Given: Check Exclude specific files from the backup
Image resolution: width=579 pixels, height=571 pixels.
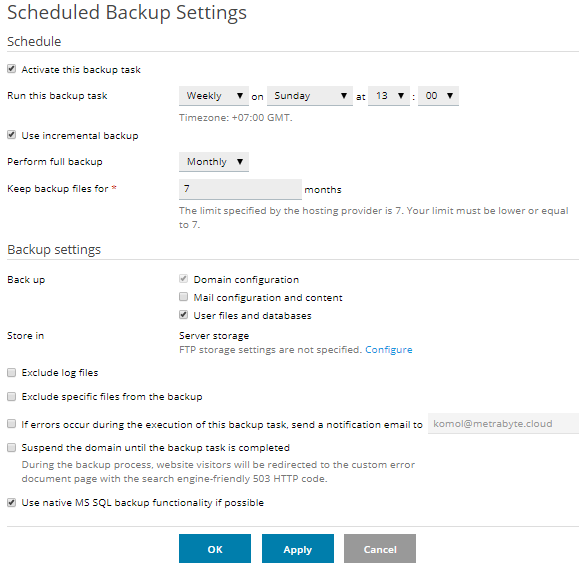Looking at the screenshot, I should click(11, 396).
